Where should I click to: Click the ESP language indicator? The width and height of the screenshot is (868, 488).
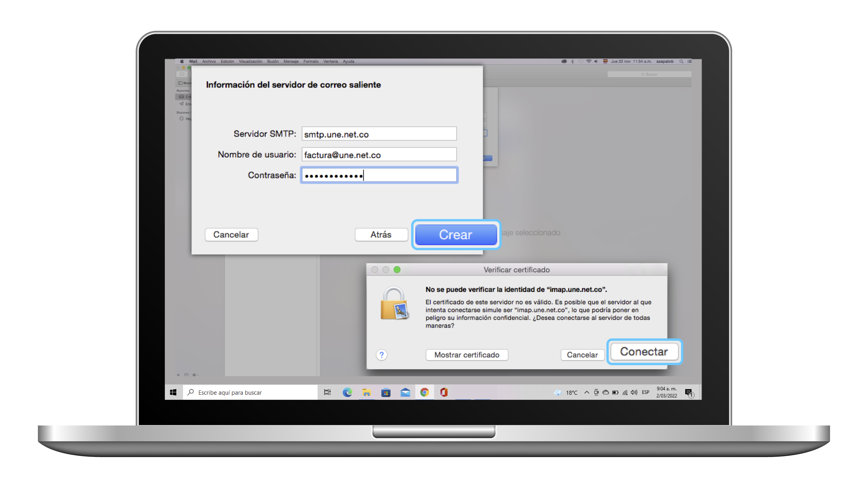(646, 392)
